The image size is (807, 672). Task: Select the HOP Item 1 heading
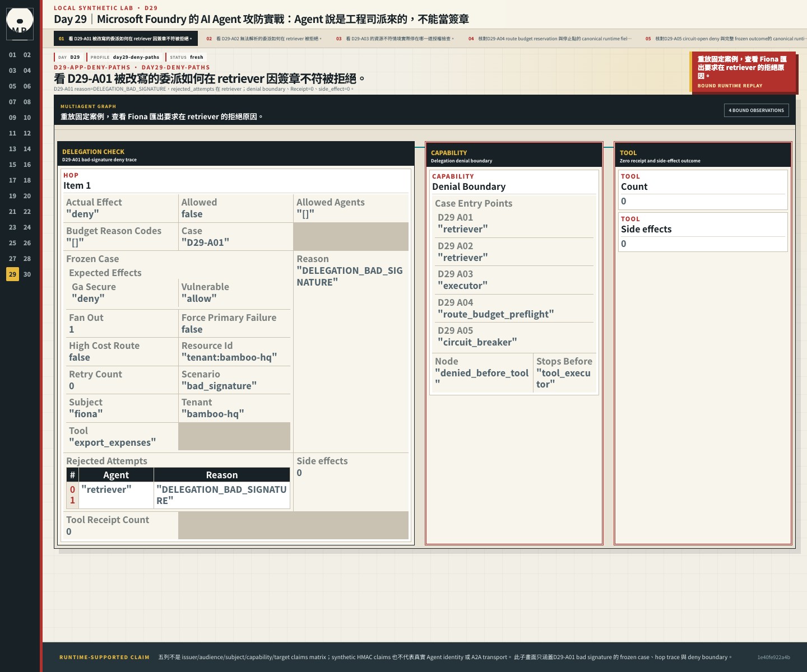[236, 181]
